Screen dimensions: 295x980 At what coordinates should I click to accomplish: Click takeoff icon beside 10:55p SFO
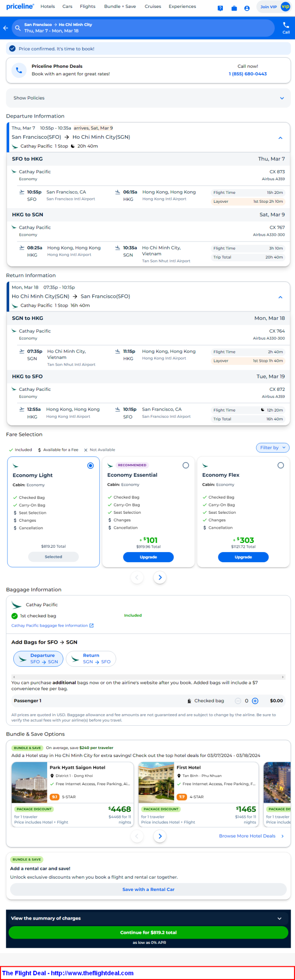(x=22, y=192)
